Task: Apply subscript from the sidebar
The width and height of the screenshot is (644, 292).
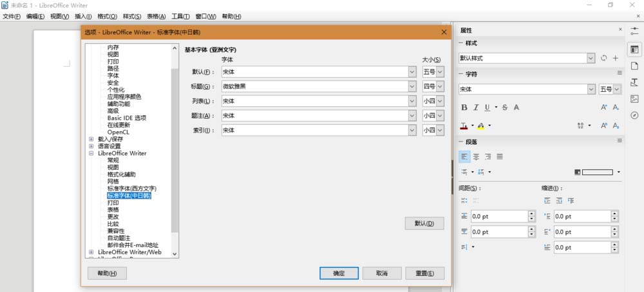Action: [616, 125]
